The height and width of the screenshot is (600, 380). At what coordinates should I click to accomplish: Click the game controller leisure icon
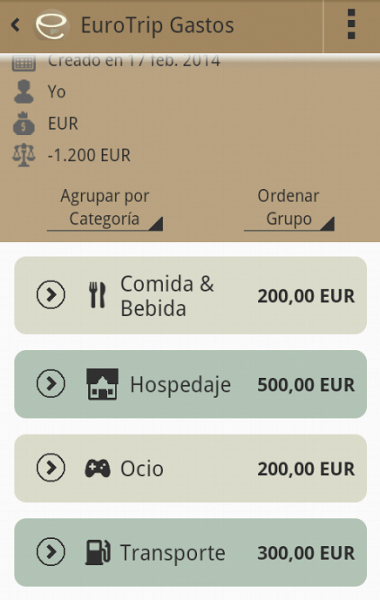98,468
